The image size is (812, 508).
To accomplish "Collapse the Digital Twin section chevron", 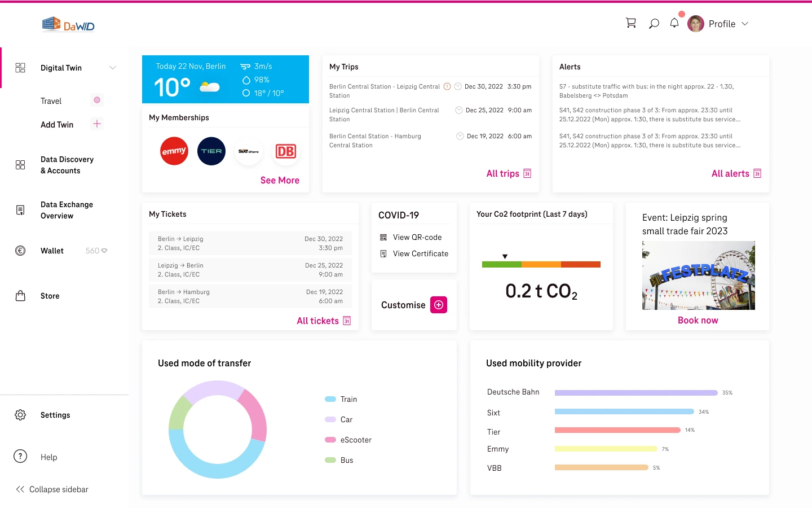I will pos(113,68).
